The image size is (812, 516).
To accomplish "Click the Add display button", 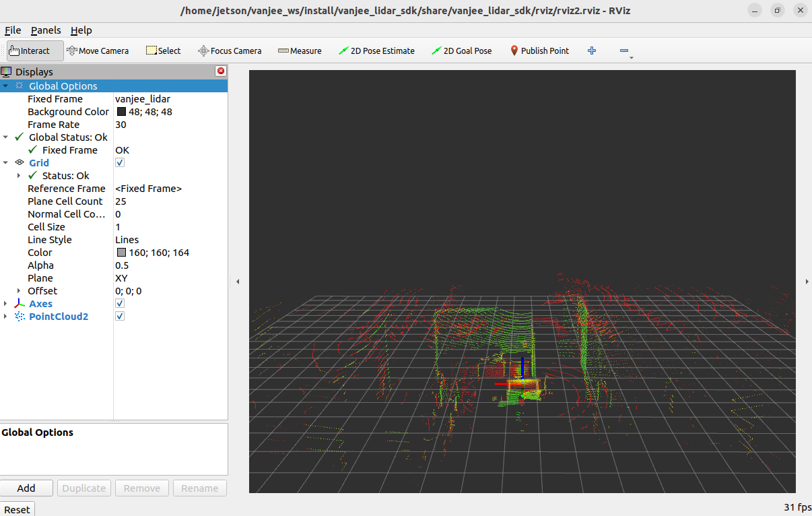I will pyautogui.click(x=26, y=488).
